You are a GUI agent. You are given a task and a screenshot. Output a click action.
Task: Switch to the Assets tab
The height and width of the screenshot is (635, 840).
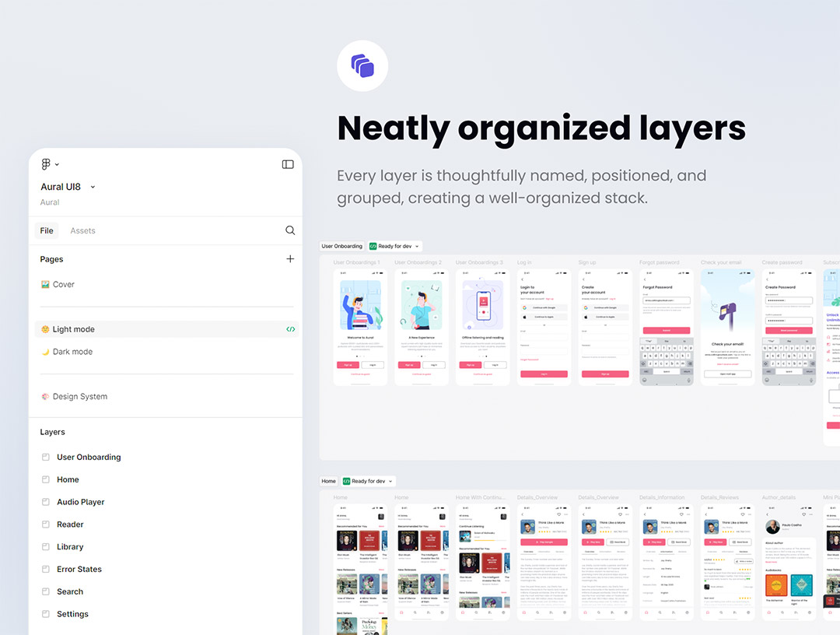[82, 230]
